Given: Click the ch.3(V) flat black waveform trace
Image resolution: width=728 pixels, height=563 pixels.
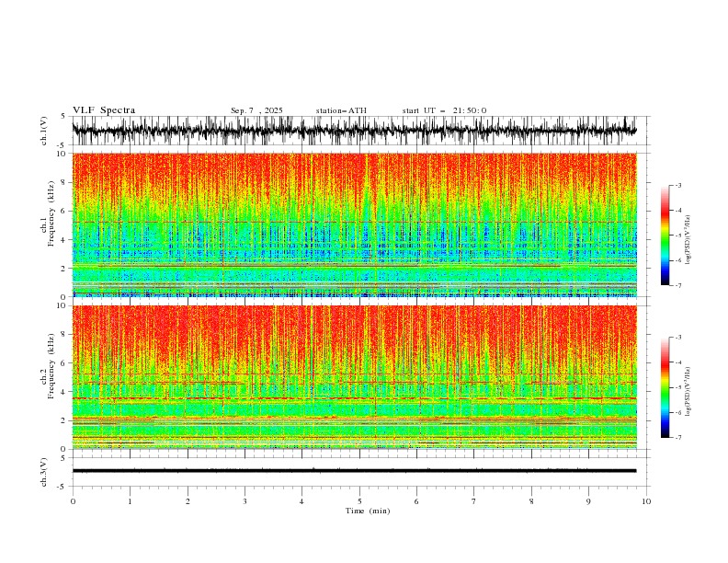Looking at the screenshot, I should point(354,471).
